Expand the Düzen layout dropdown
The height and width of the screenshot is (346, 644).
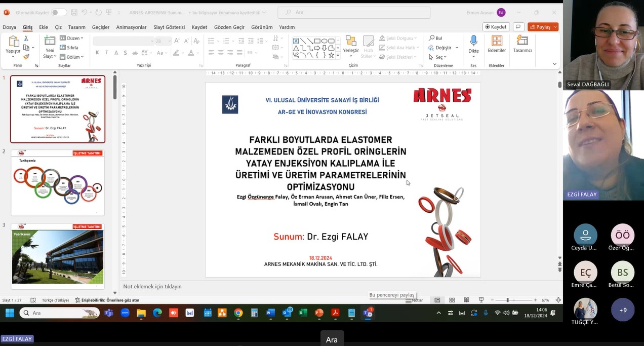tap(71, 38)
